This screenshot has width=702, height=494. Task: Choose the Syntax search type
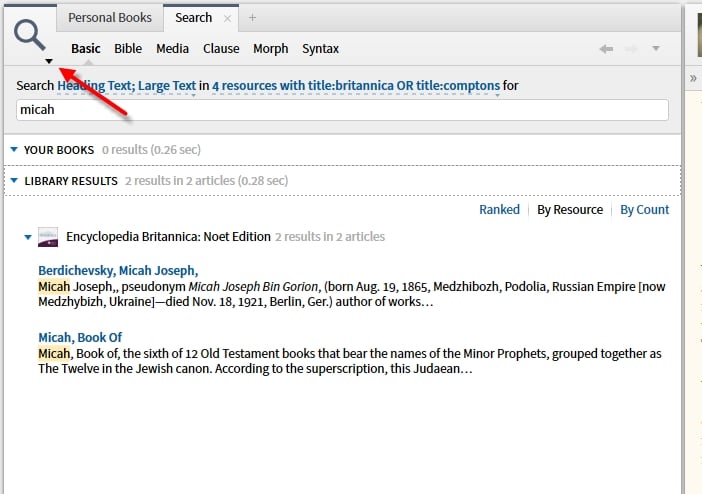(320, 49)
